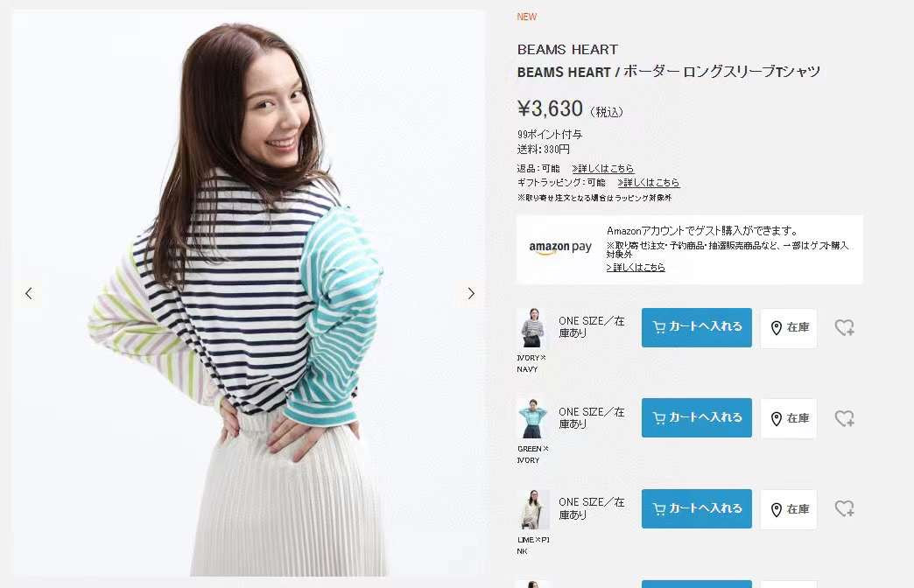Click the main product photo
Image resolution: width=914 pixels, height=588 pixels.
tap(249, 293)
